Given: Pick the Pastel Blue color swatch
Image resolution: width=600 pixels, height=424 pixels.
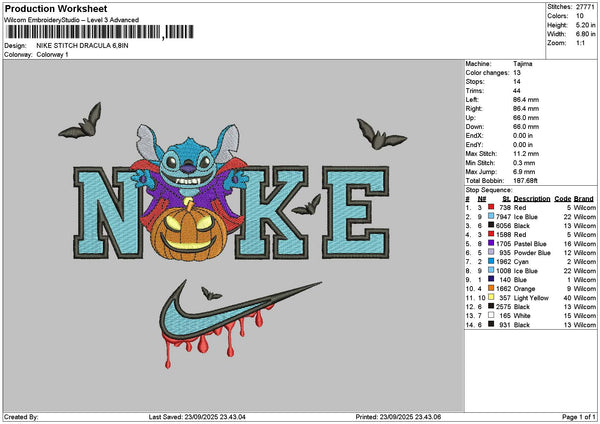Looking at the screenshot, I should click(x=492, y=242).
